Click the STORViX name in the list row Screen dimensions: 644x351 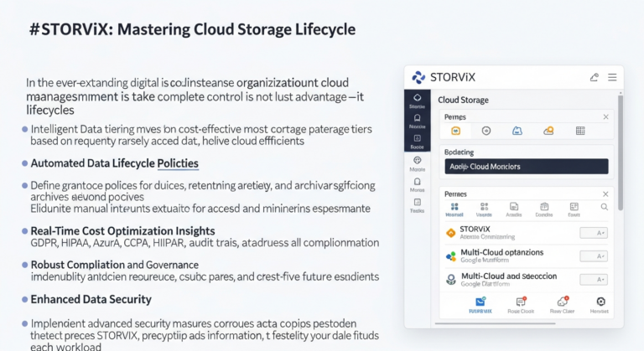tap(475, 229)
